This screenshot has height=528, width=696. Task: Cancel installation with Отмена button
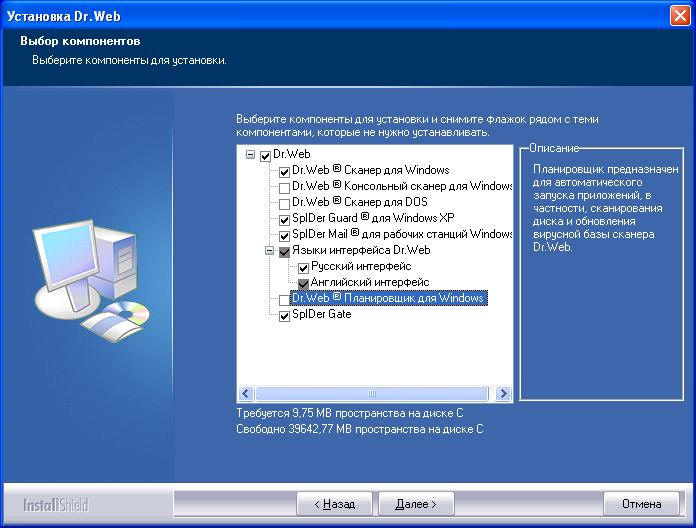pyautogui.click(x=642, y=504)
